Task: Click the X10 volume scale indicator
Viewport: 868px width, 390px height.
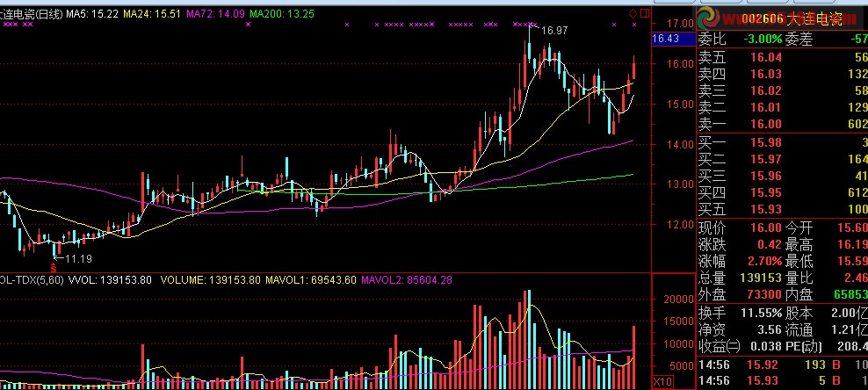Action: point(662,382)
